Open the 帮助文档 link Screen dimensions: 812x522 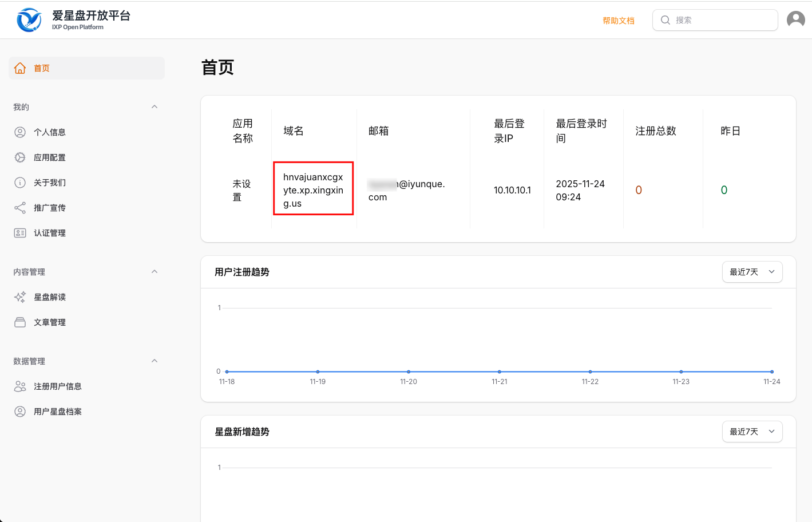click(x=619, y=19)
